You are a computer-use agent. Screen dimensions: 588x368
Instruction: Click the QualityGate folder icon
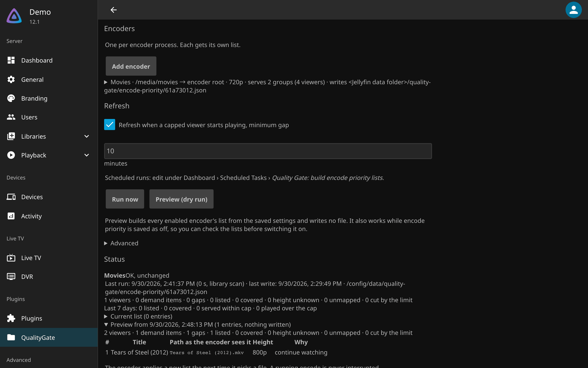click(x=11, y=337)
